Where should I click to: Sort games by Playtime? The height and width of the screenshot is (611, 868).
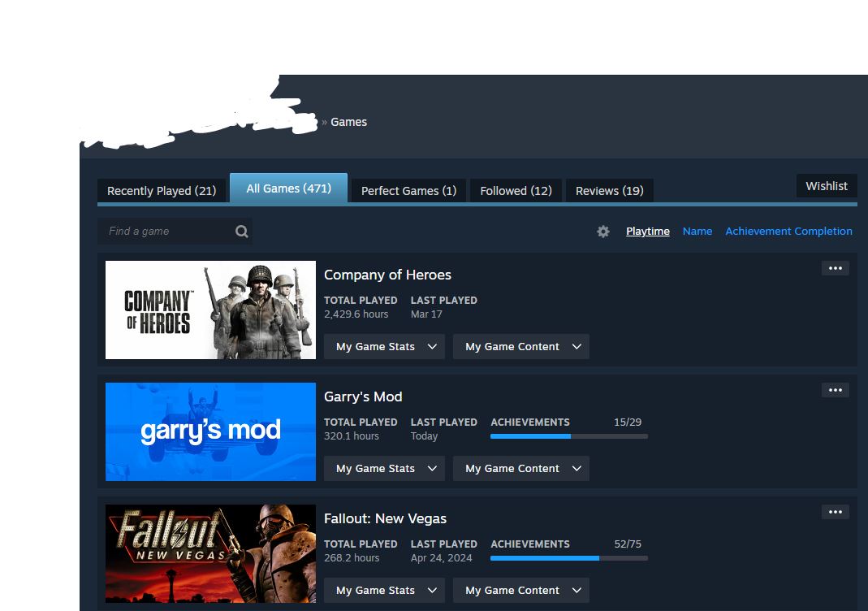click(x=648, y=232)
